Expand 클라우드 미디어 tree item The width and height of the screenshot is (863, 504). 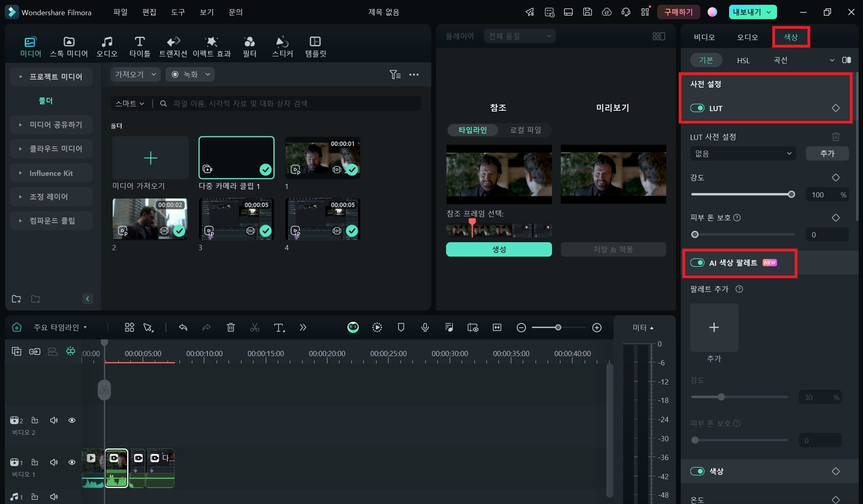click(51, 149)
